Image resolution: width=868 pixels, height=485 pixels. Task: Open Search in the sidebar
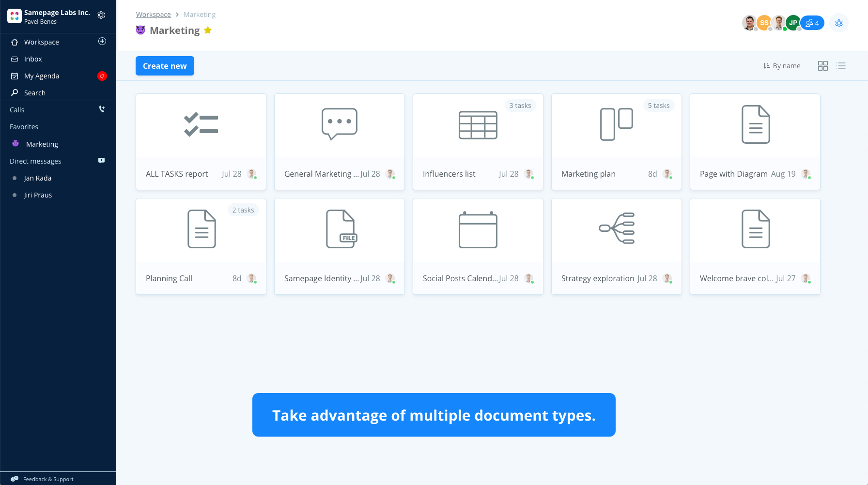35,93
